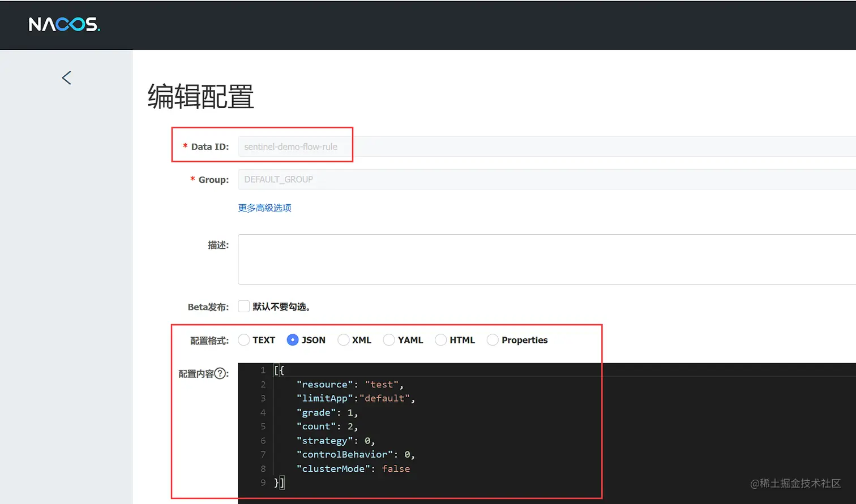Select the Properties format radio button
The width and height of the screenshot is (856, 504).
(x=493, y=340)
